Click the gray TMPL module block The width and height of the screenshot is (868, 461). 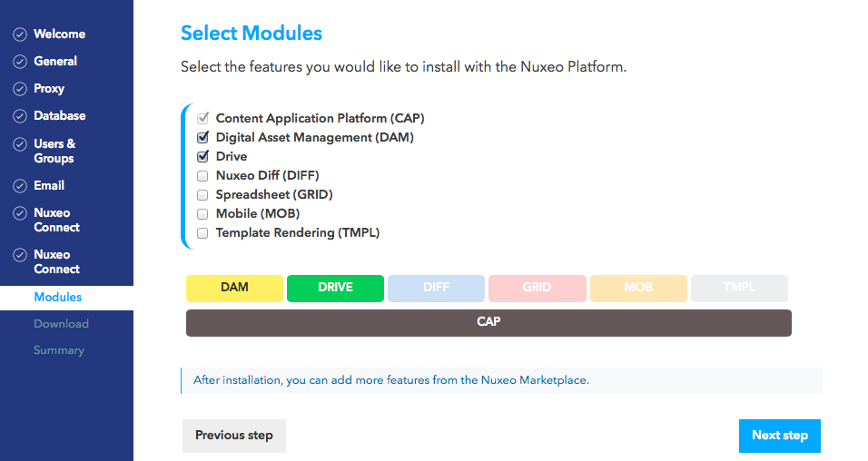[x=740, y=289]
